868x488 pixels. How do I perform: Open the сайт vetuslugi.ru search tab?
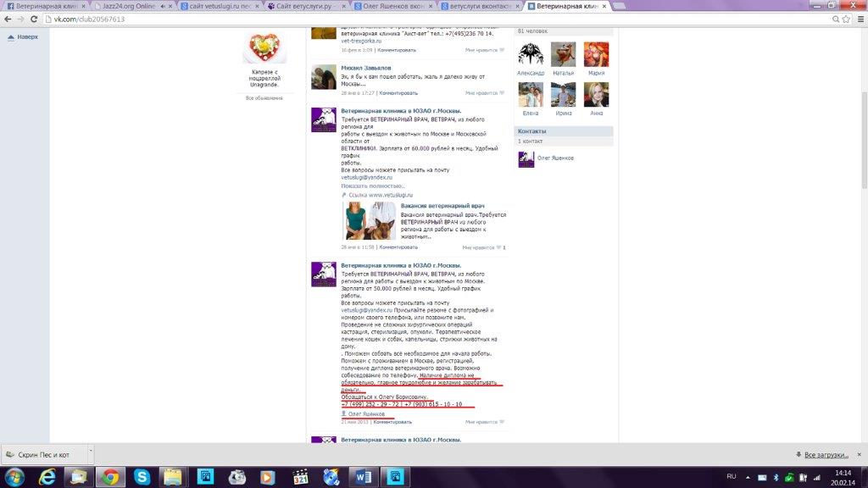click(220, 6)
